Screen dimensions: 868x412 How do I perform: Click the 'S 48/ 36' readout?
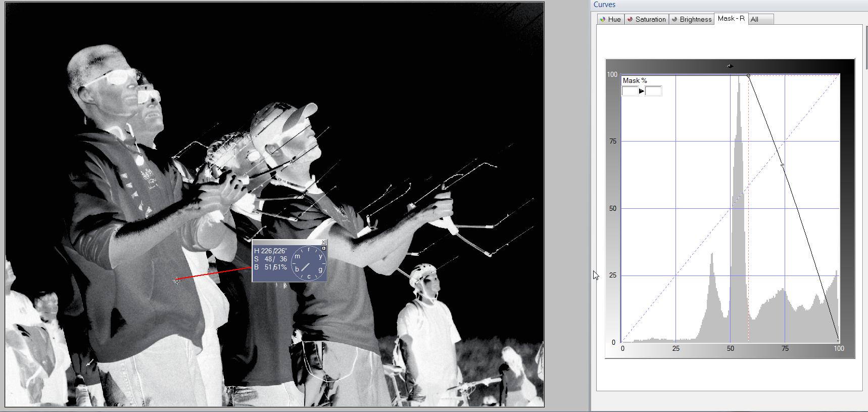coord(270,259)
